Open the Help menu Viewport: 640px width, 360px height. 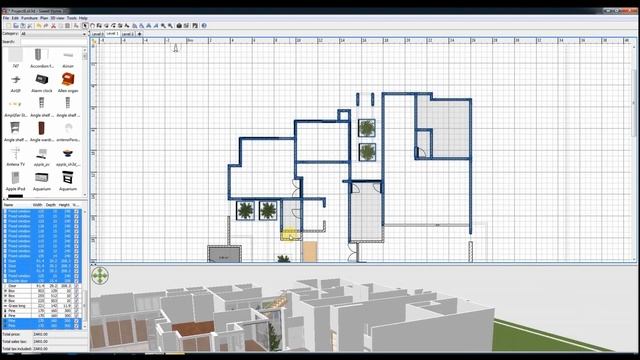[83, 18]
